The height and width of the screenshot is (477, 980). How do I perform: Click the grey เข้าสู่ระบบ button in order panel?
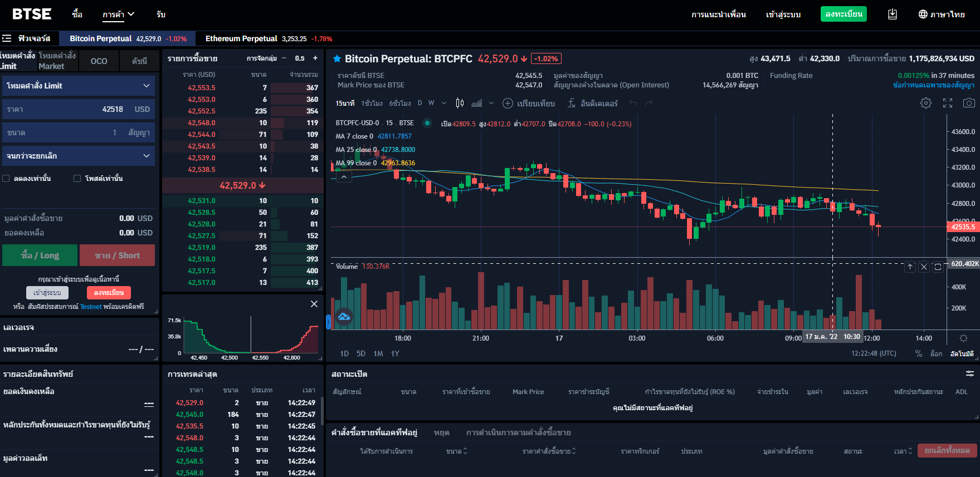47,293
